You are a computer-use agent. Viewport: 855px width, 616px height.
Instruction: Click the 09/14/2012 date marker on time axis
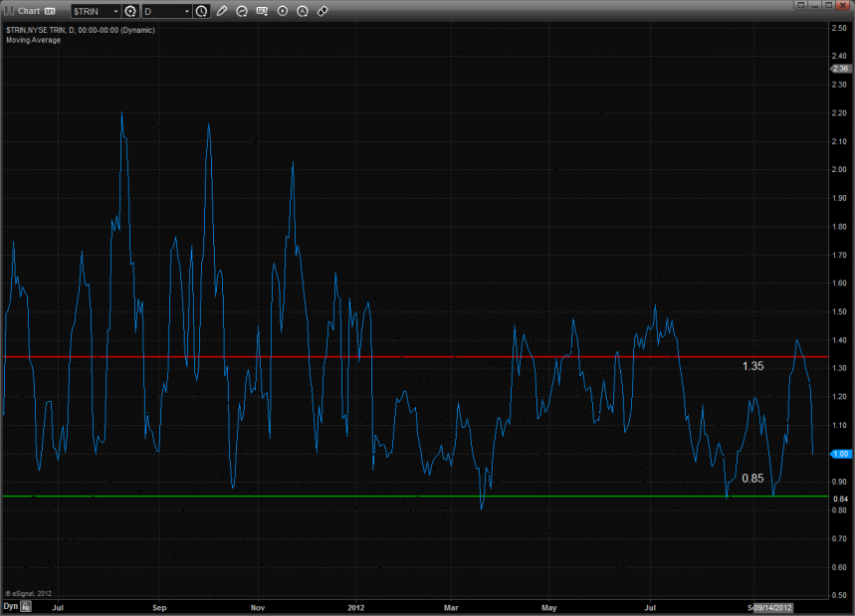[x=771, y=605]
